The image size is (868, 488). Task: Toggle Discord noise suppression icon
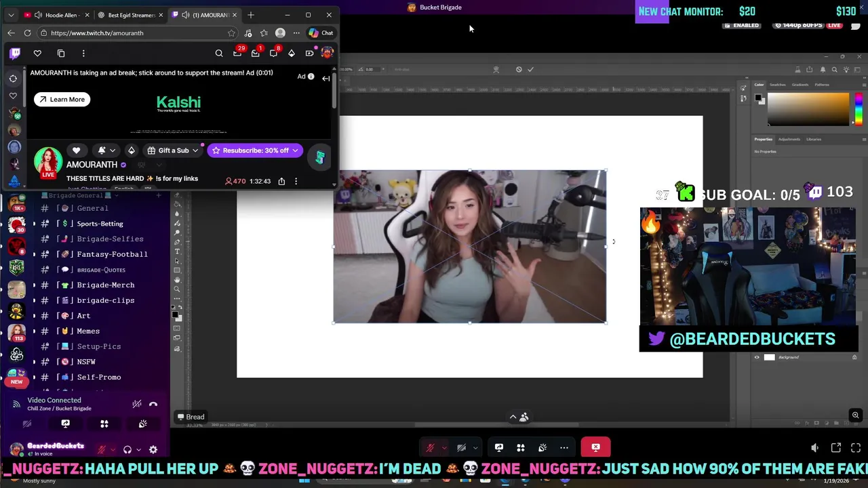[x=137, y=404]
